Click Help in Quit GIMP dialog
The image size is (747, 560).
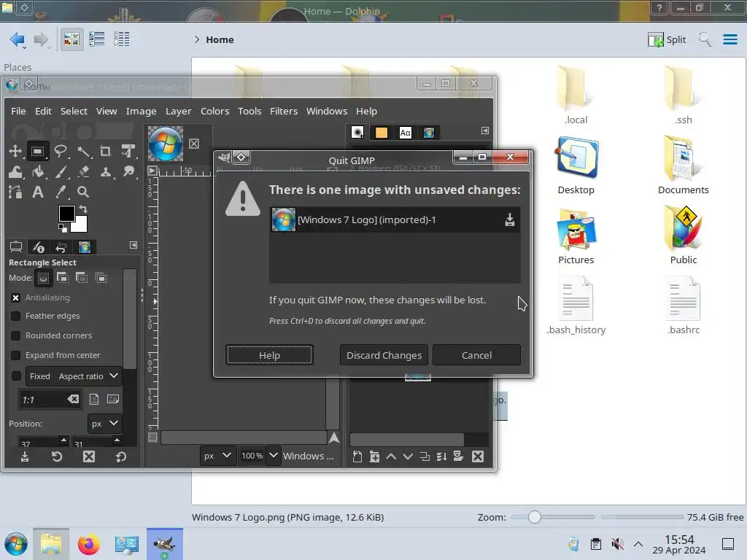click(x=270, y=355)
